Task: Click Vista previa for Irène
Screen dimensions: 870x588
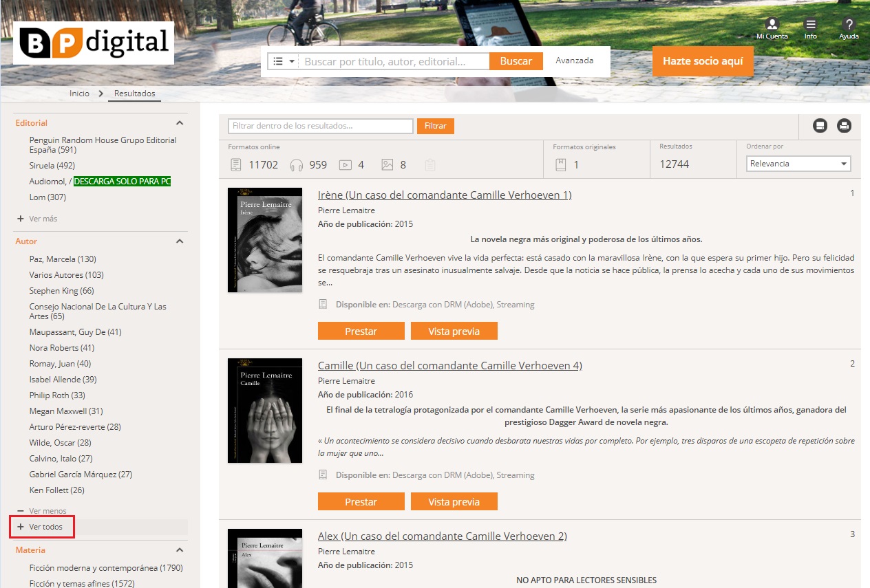Action: 454,331
